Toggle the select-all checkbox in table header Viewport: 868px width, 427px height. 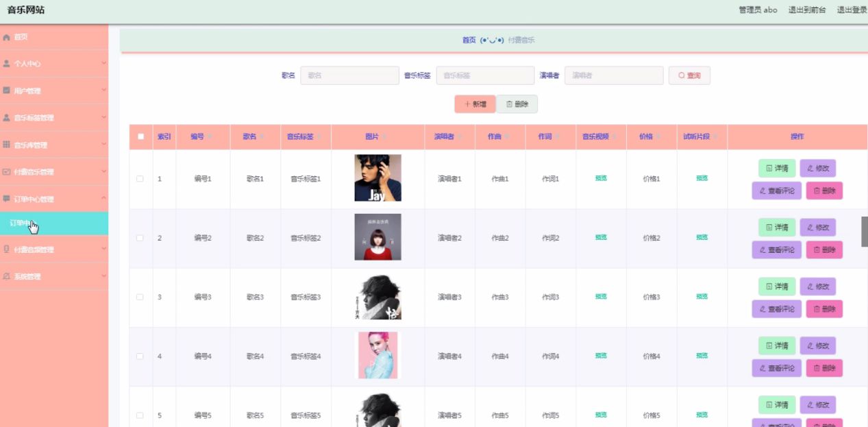coord(140,136)
